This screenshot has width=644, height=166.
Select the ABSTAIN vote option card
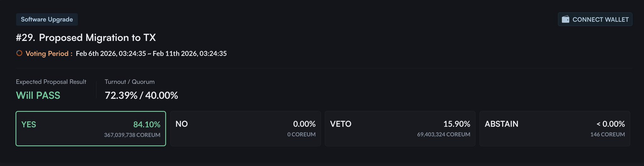(554, 129)
